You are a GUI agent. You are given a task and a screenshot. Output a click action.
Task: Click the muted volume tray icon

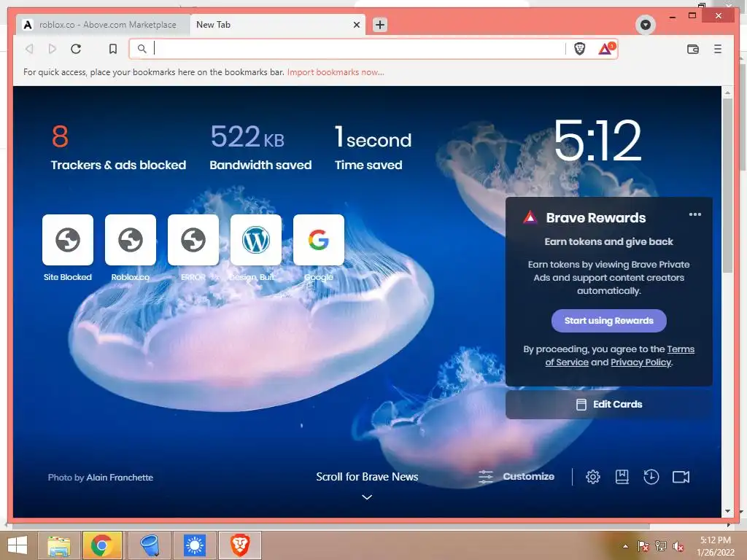pyautogui.click(x=678, y=546)
